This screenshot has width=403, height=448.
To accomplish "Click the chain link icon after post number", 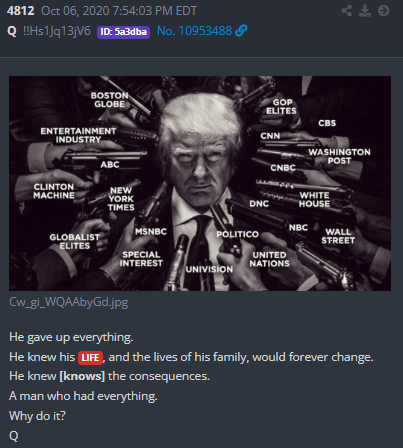I will tap(241, 31).
